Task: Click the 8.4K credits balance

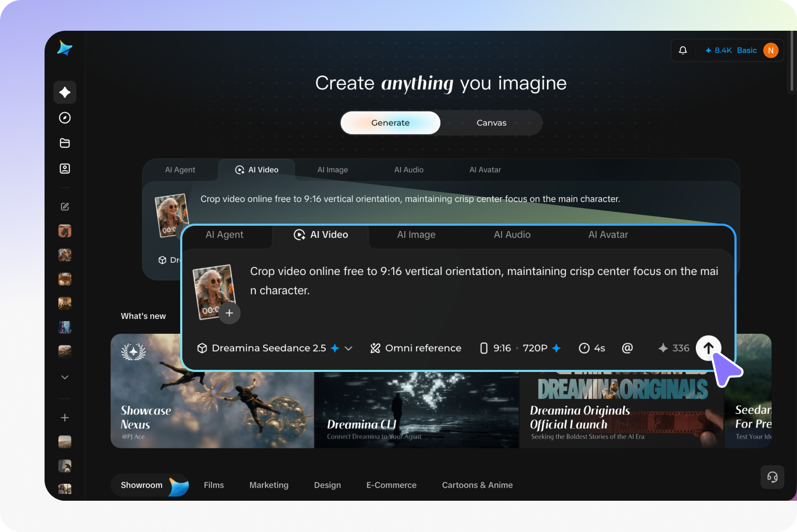Action: 718,50
